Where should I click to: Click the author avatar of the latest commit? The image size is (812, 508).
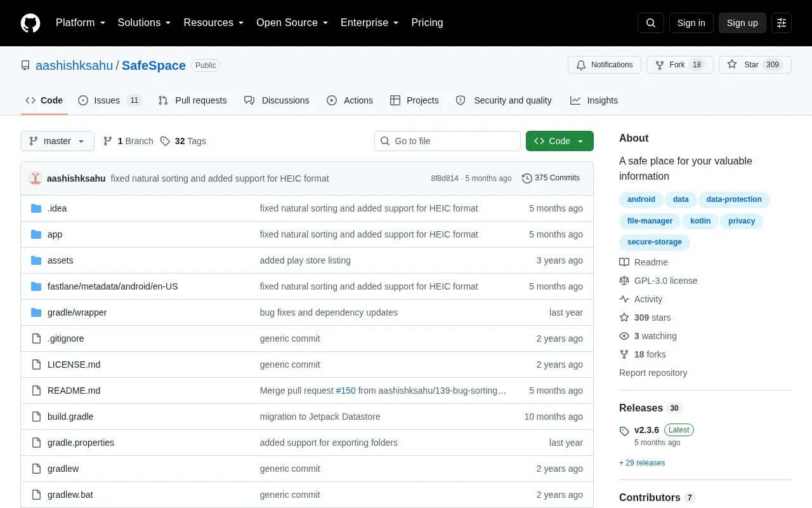(x=36, y=178)
